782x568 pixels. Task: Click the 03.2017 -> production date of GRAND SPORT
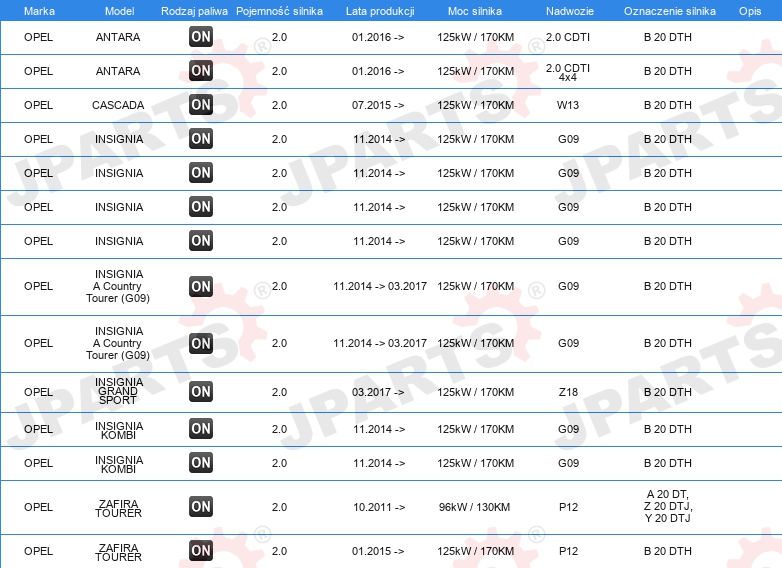point(378,392)
